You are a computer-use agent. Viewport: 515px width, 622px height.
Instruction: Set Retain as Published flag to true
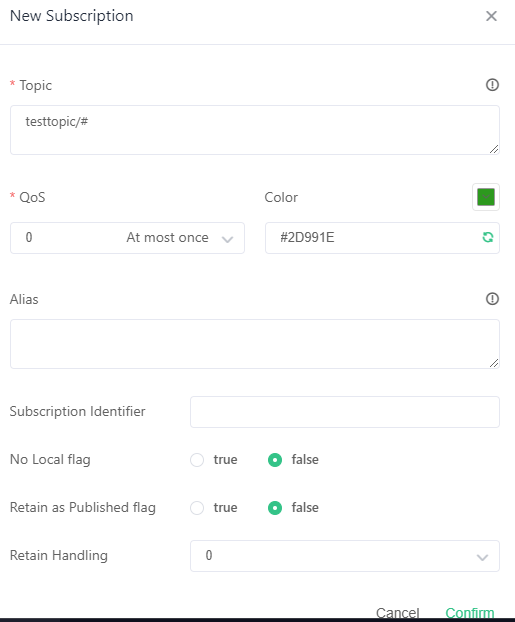(197, 508)
